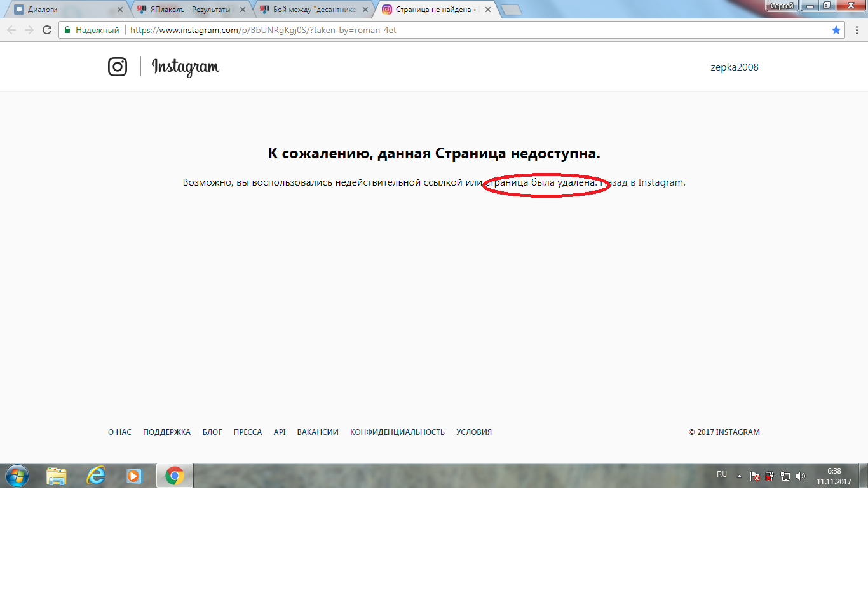Go forward with the browser forward arrow
Viewport: 868px width, 611px height.
(29, 30)
